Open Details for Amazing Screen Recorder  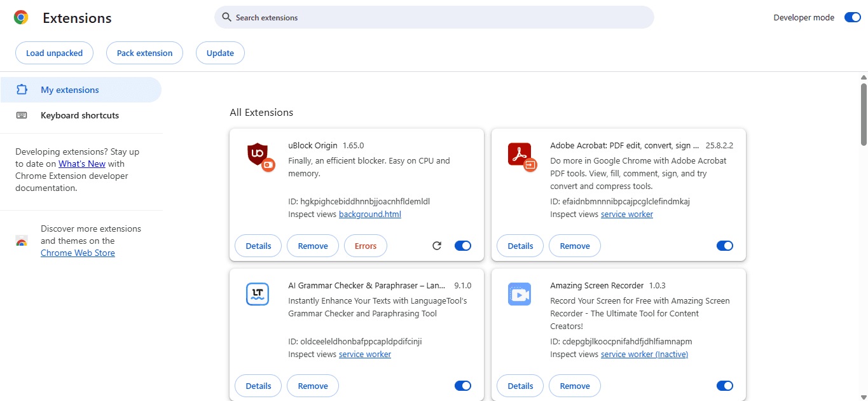(520, 386)
